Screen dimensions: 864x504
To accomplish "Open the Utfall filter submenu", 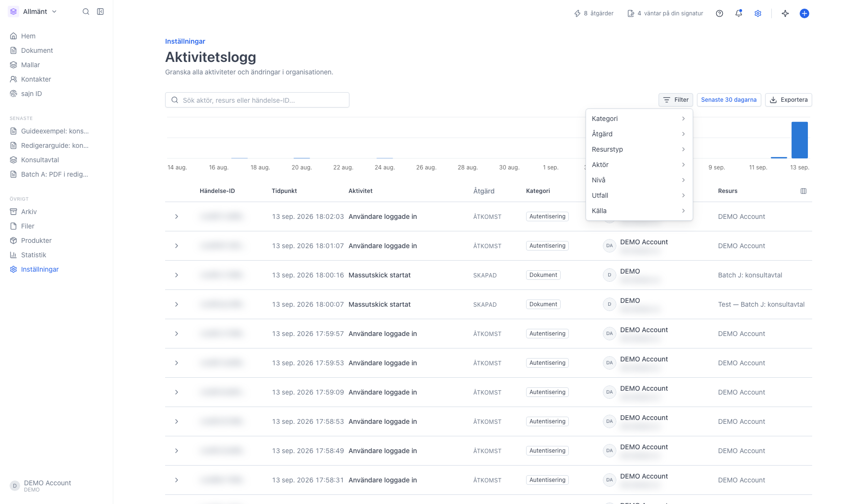I will pos(639,195).
